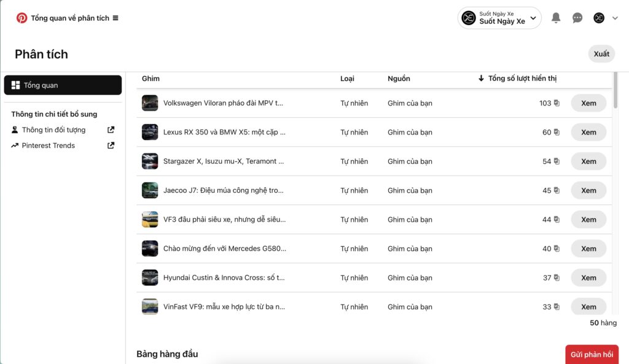Screen dimensions: 629x364
Task: Select pin title 'VinFast VF9: mẫu xe hợp lực từ ba n...'
Action: (224, 307)
